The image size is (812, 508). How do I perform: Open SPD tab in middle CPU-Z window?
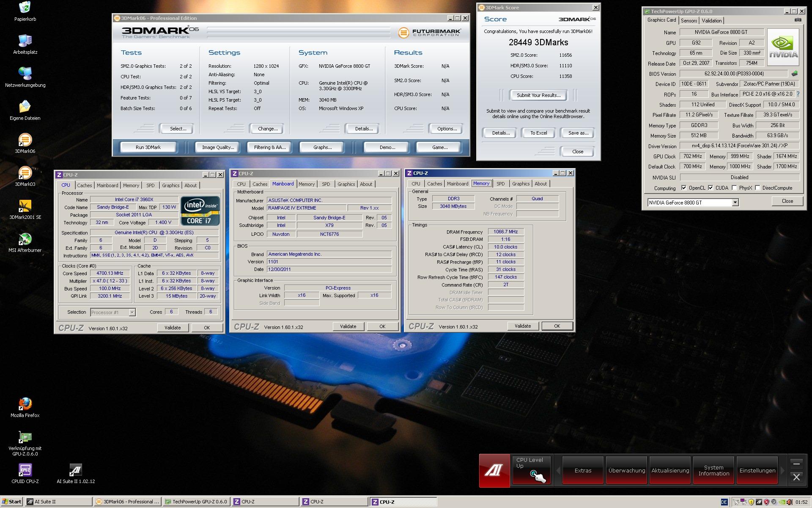click(326, 184)
